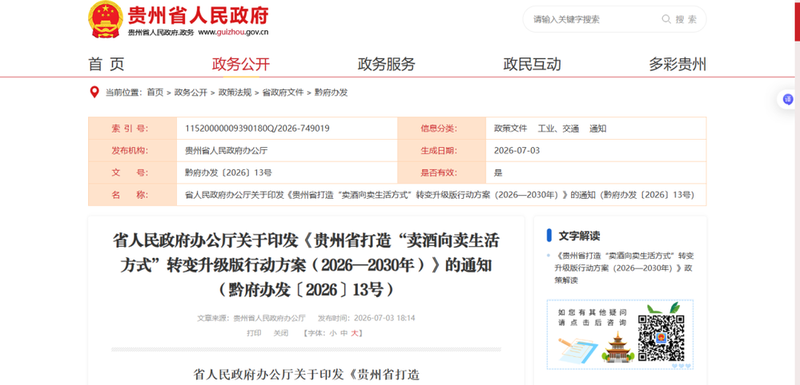Click the large bold article title heading

point(306,265)
